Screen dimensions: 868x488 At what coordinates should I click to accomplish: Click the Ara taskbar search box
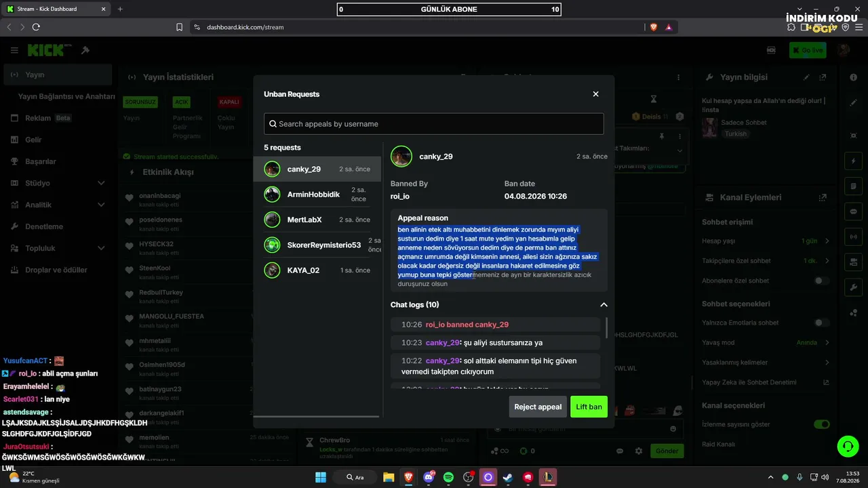click(x=354, y=477)
